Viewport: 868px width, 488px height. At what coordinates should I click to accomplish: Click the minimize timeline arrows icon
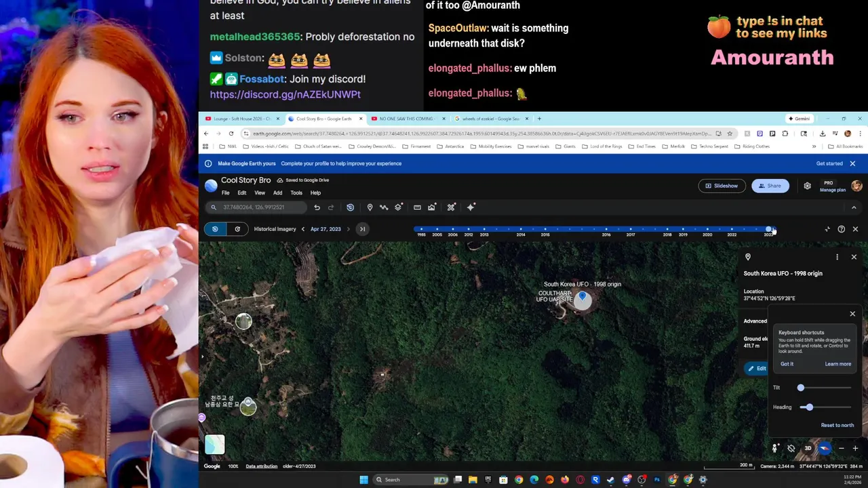(827, 229)
